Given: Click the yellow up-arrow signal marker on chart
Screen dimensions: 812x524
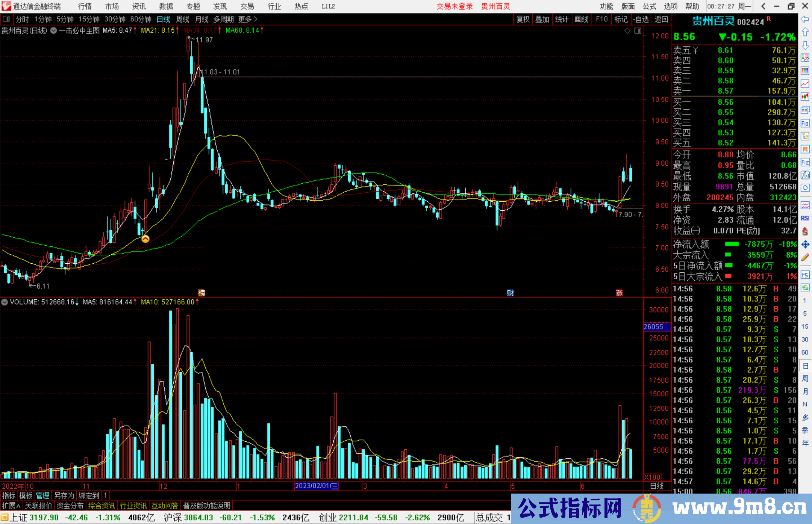Looking at the screenshot, I should tap(145, 239).
